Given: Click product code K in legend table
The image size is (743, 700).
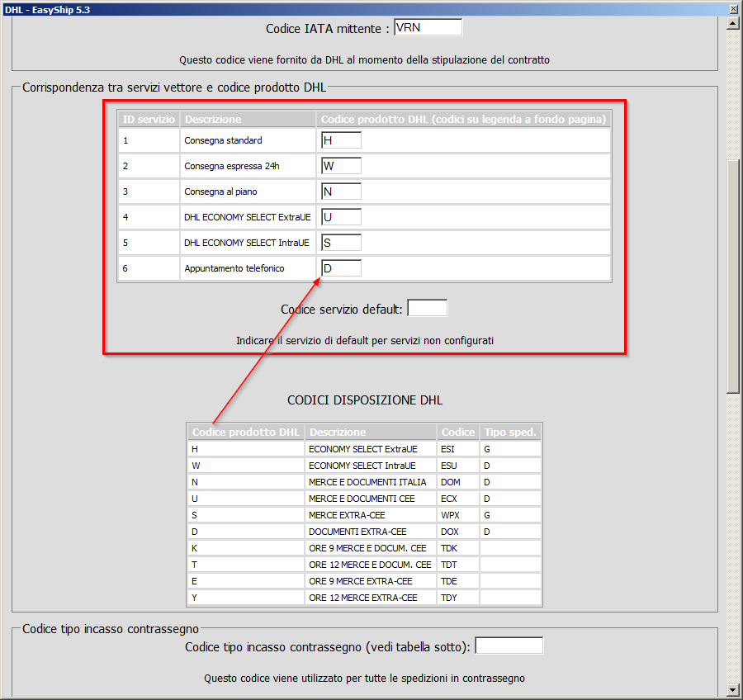Looking at the screenshot, I should pos(246,548).
